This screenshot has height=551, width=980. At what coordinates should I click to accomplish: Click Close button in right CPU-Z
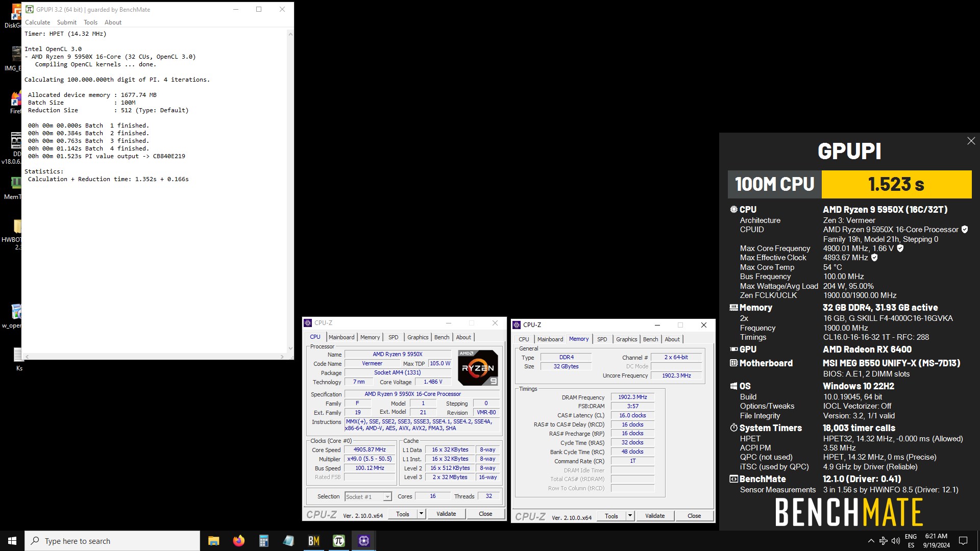coord(694,516)
